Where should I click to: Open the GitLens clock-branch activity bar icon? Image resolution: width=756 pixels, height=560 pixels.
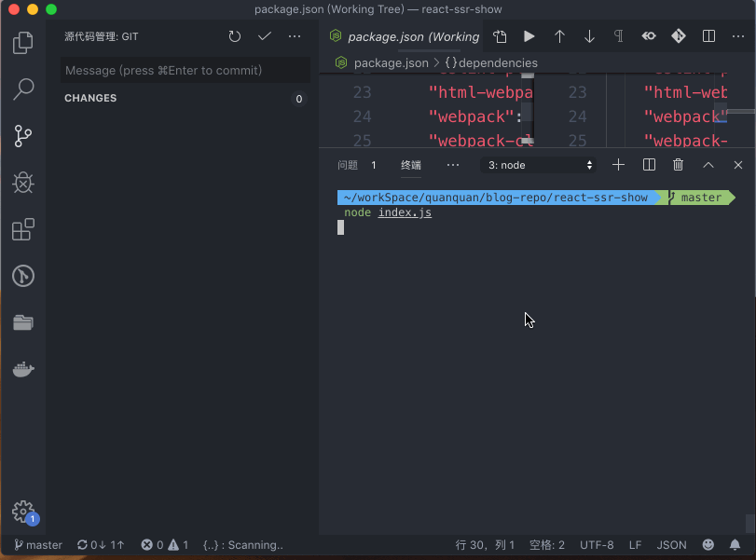pyautogui.click(x=22, y=276)
